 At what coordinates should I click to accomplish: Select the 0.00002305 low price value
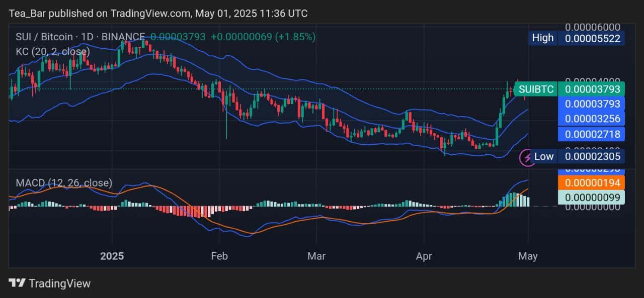593,156
